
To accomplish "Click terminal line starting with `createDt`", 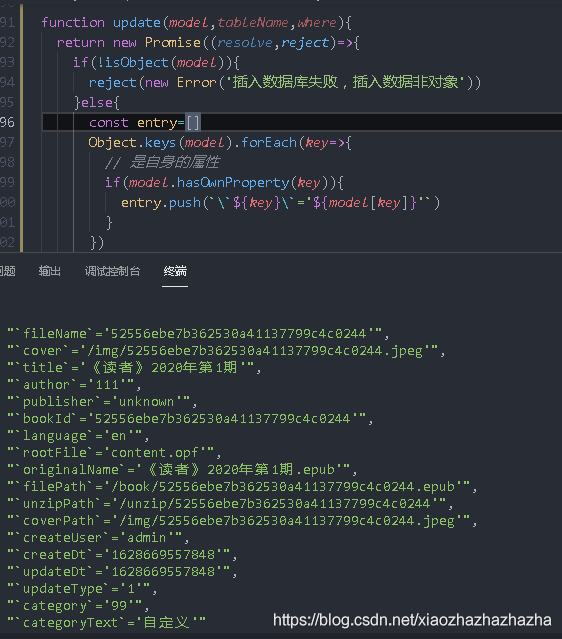I will 122,555.
